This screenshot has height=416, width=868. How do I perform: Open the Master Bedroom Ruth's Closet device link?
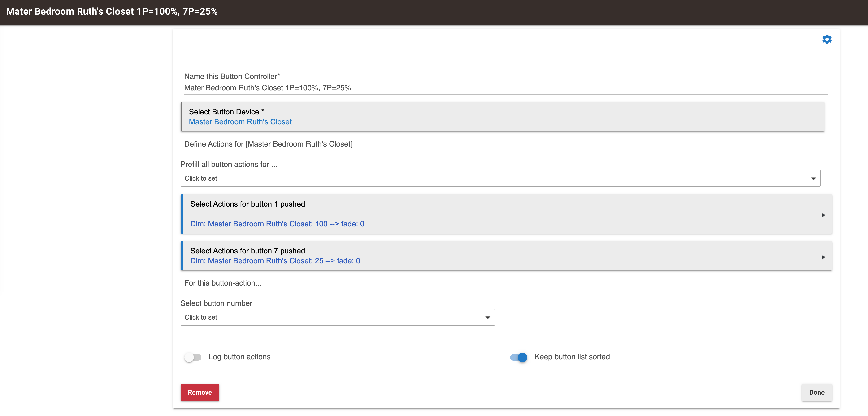[240, 122]
